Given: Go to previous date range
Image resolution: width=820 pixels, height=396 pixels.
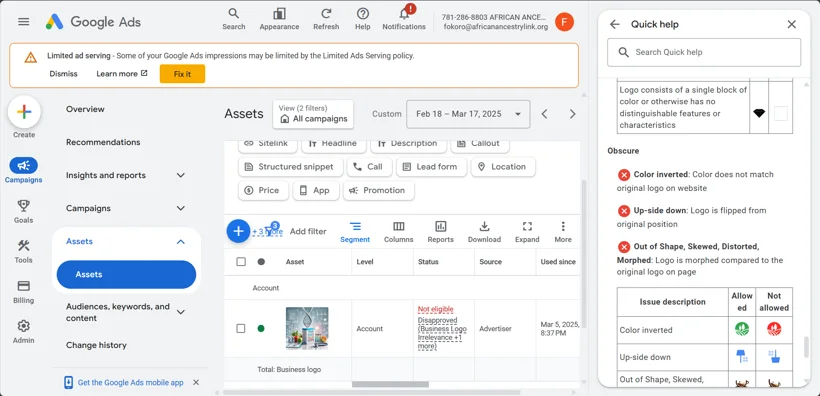Looking at the screenshot, I should coord(544,114).
